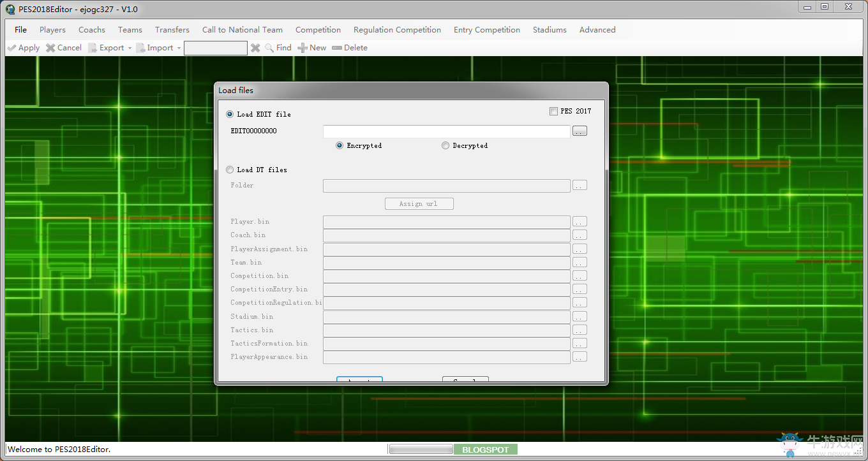Image resolution: width=868 pixels, height=461 pixels.
Task: Enable the PES 2017 checkbox
Action: pyautogui.click(x=553, y=111)
